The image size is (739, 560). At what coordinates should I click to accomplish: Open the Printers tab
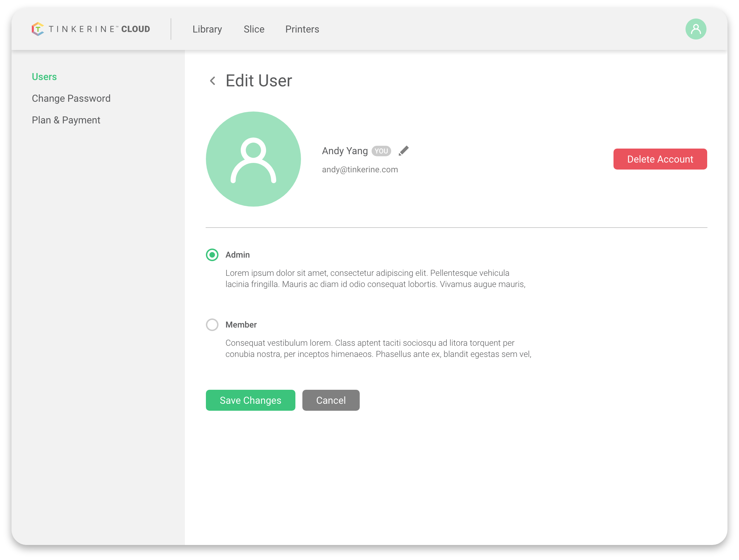(x=302, y=29)
